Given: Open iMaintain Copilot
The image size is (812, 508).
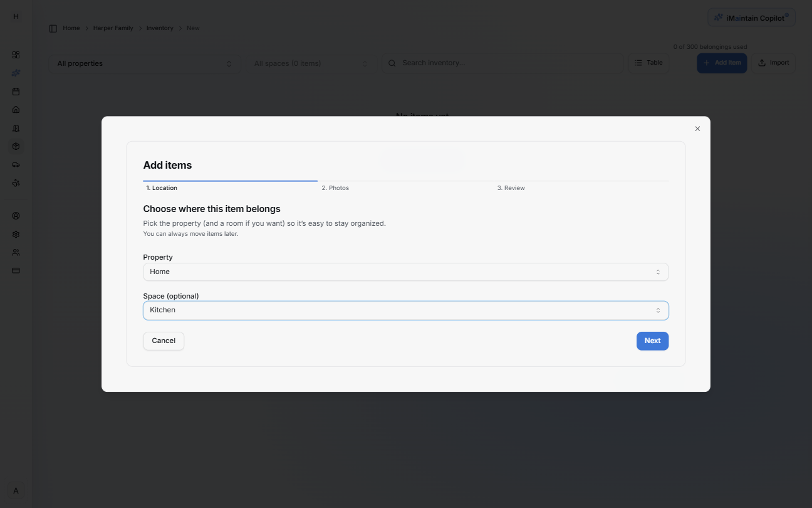Looking at the screenshot, I should [x=751, y=17].
